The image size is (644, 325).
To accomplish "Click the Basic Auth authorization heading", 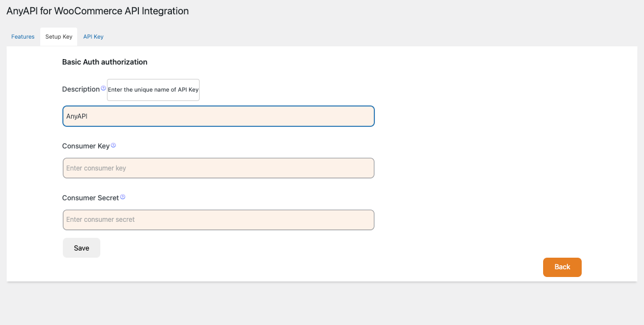I will click(x=105, y=62).
